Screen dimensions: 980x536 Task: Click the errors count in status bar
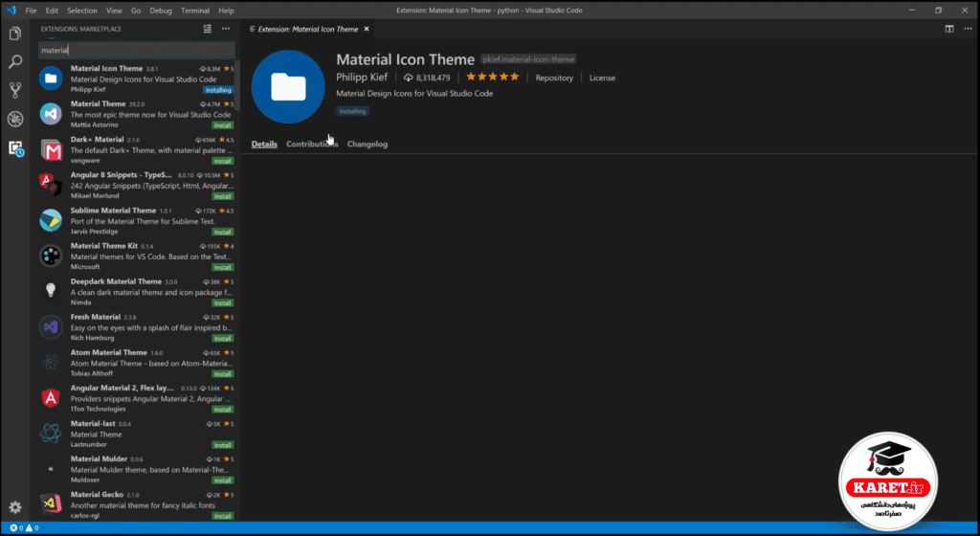point(16,528)
